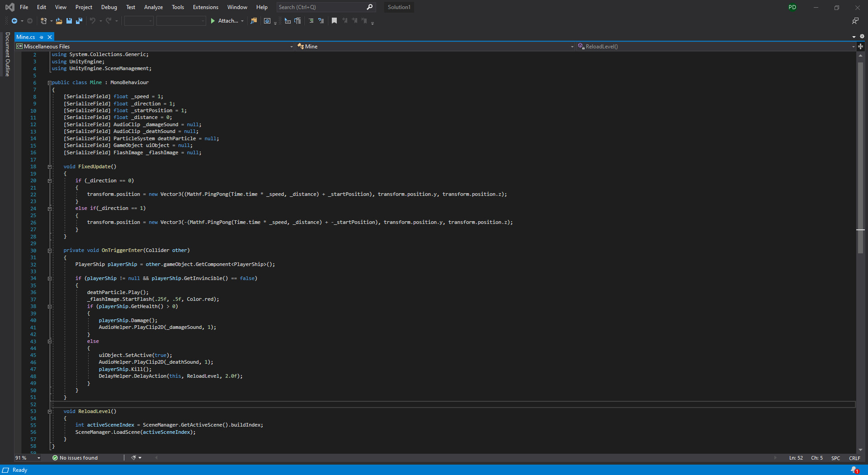Open the Debug menu
The width and height of the screenshot is (868, 475).
[109, 7]
